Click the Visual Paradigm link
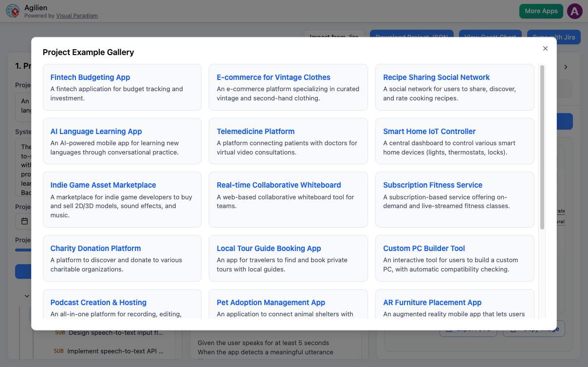The image size is (588, 367). [x=77, y=16]
